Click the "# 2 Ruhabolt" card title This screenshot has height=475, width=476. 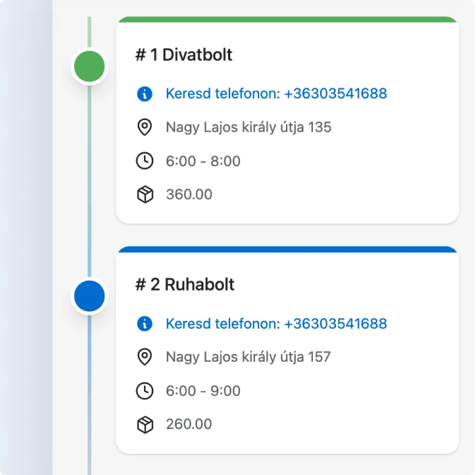(x=185, y=285)
